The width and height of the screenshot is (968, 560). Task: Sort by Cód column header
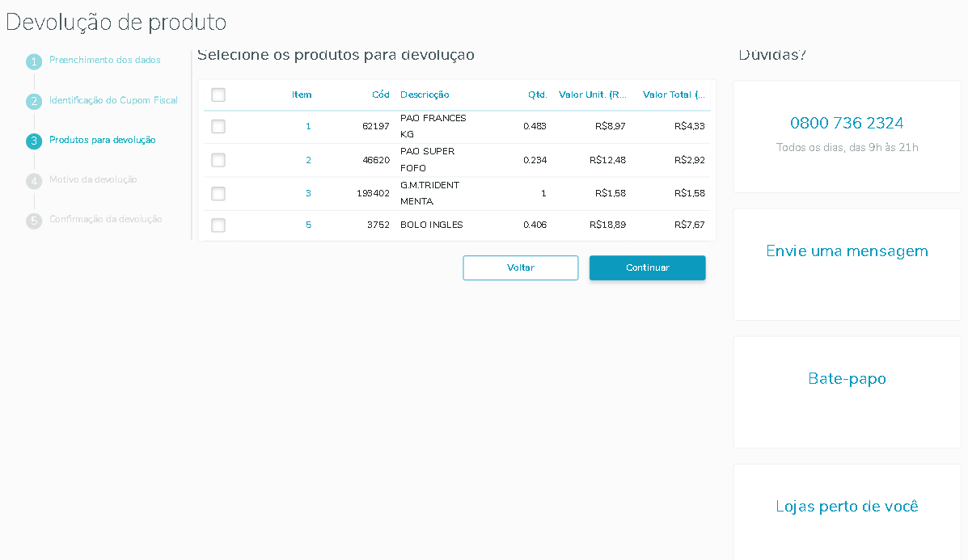coord(381,95)
